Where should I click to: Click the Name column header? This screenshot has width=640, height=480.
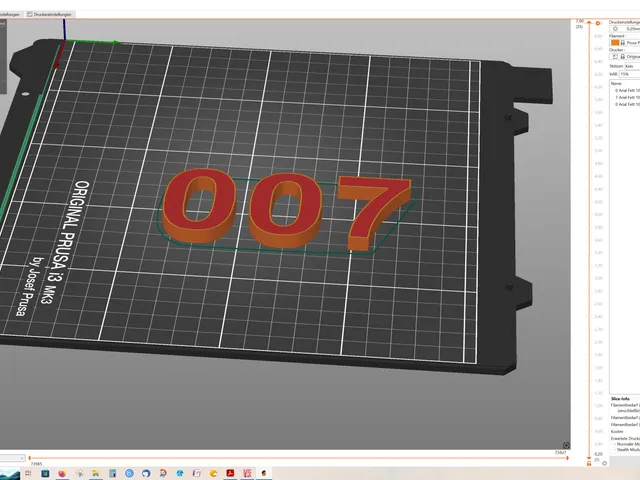tap(616, 84)
